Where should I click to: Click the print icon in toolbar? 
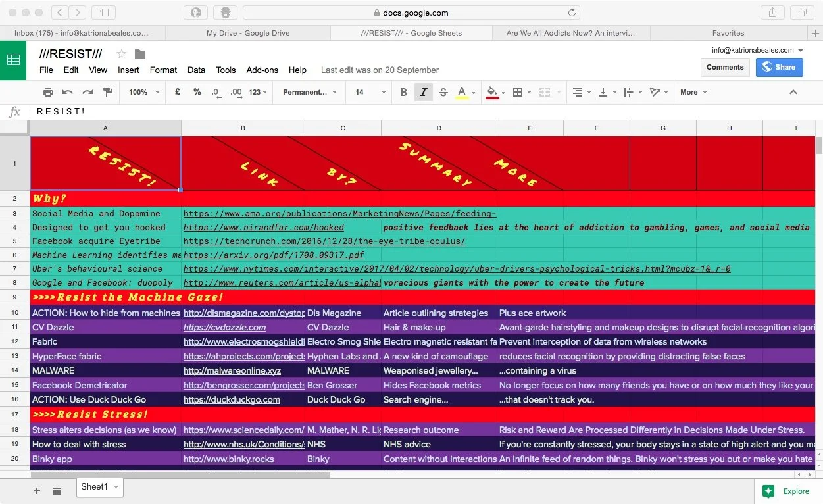point(48,92)
